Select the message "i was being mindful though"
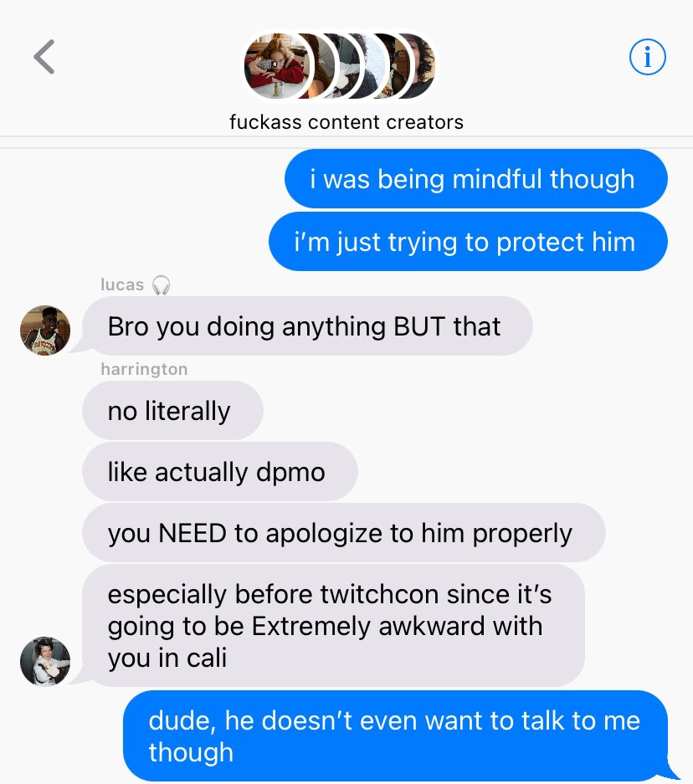The width and height of the screenshot is (693, 784). click(476, 179)
